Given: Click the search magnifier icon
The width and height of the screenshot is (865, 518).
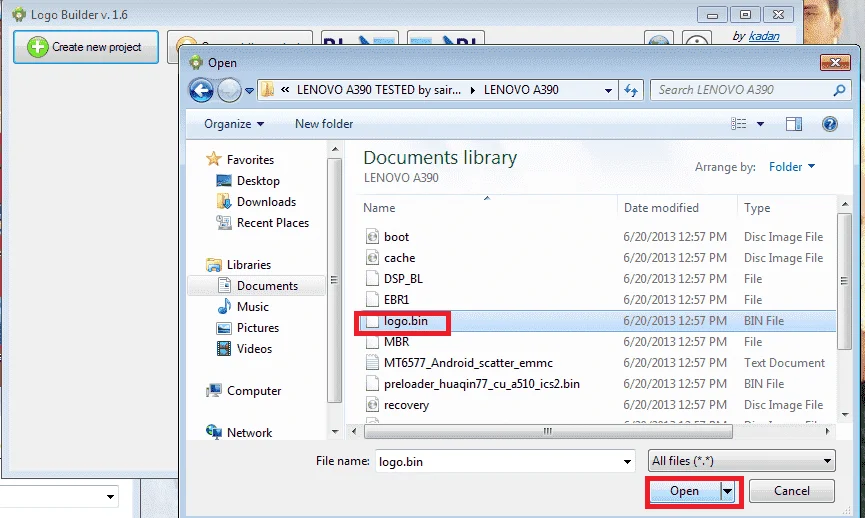Looking at the screenshot, I should [x=839, y=90].
